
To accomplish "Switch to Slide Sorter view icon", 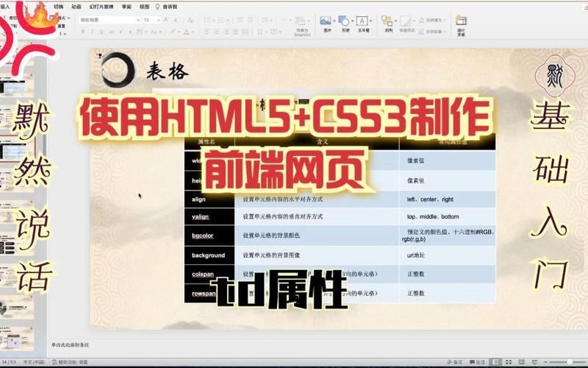I will coord(509,362).
